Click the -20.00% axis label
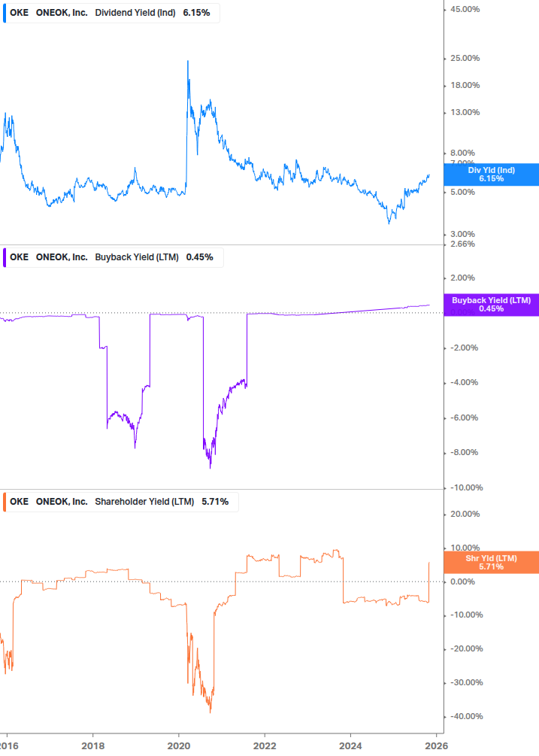This screenshot has width=539, height=756. [x=466, y=648]
